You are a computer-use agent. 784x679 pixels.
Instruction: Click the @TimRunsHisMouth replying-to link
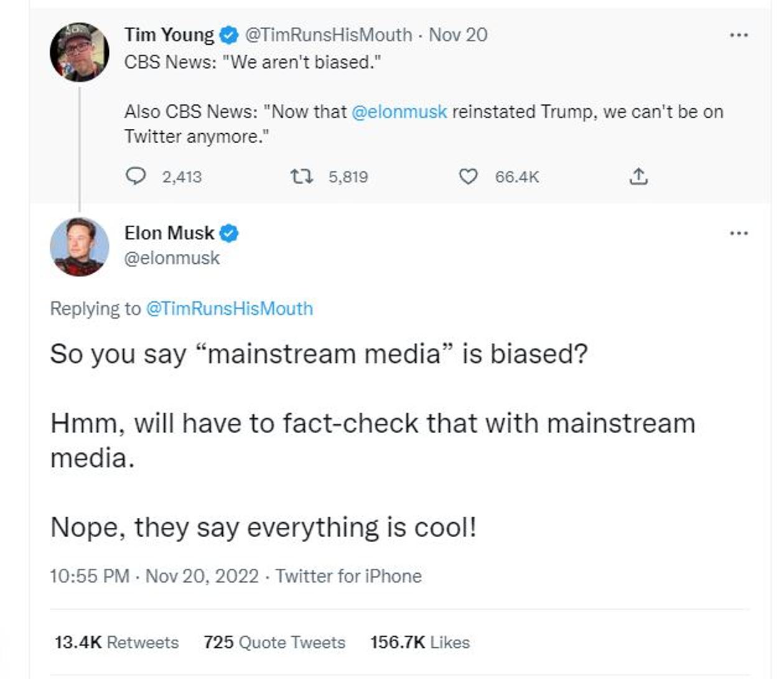pyautogui.click(x=230, y=307)
